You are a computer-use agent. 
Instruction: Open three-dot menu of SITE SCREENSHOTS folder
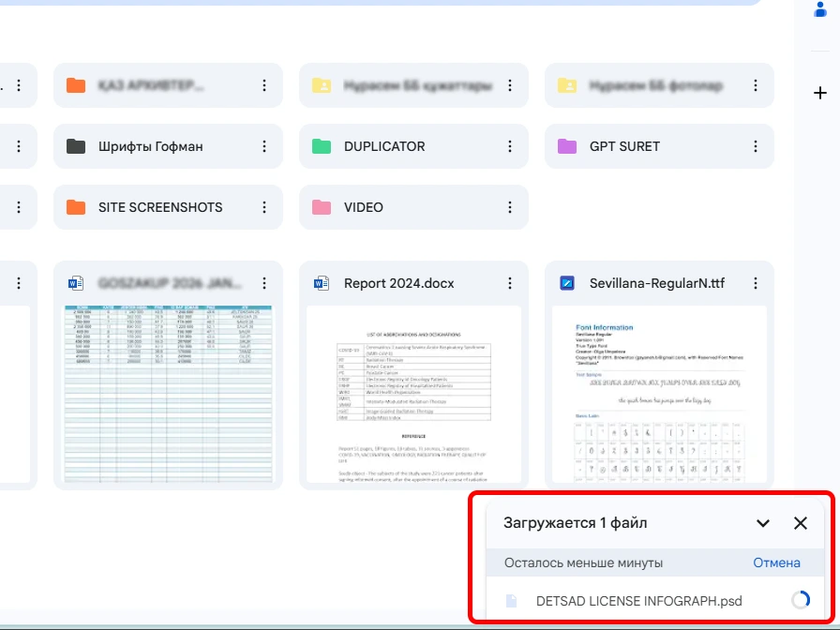[264, 207]
